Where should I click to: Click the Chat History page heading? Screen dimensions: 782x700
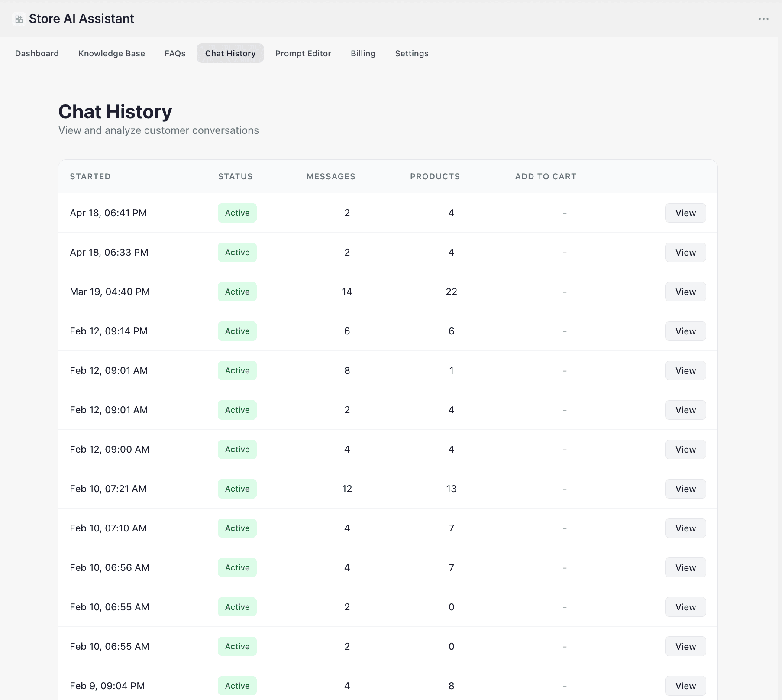[115, 111]
